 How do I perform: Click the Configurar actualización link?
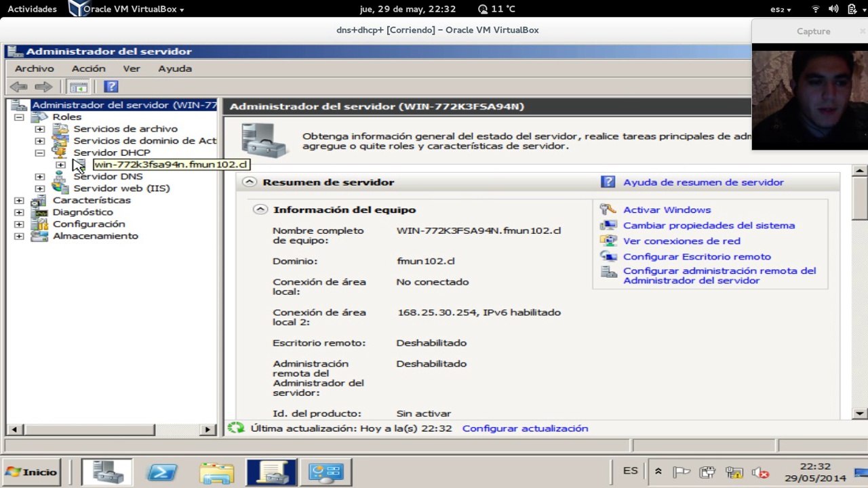point(525,428)
